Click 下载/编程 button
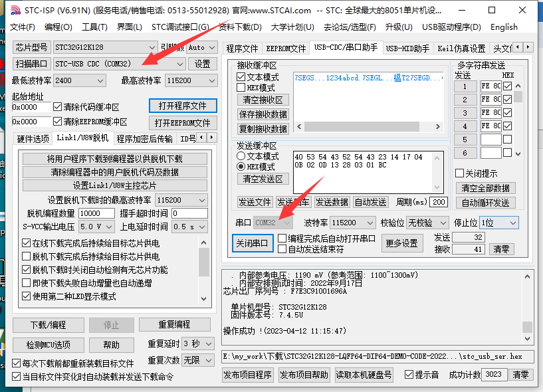This screenshot has width=543, height=392. pos(48,325)
